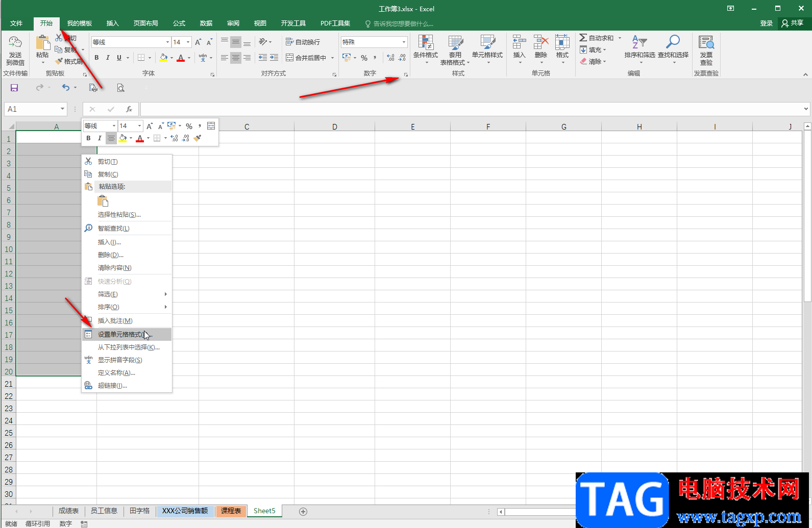The image size is (812, 528).
Task: Toggle Underline in the ribbon Font group
Action: tap(119, 58)
